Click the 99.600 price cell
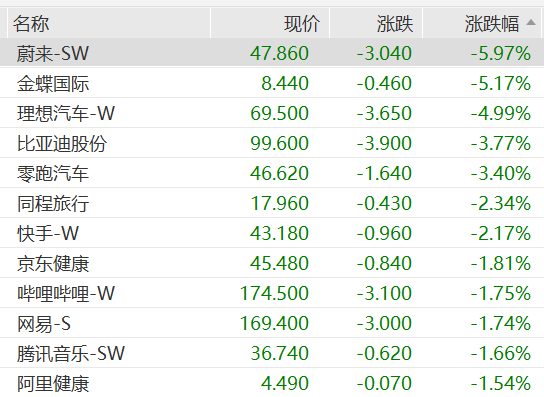 279,143
